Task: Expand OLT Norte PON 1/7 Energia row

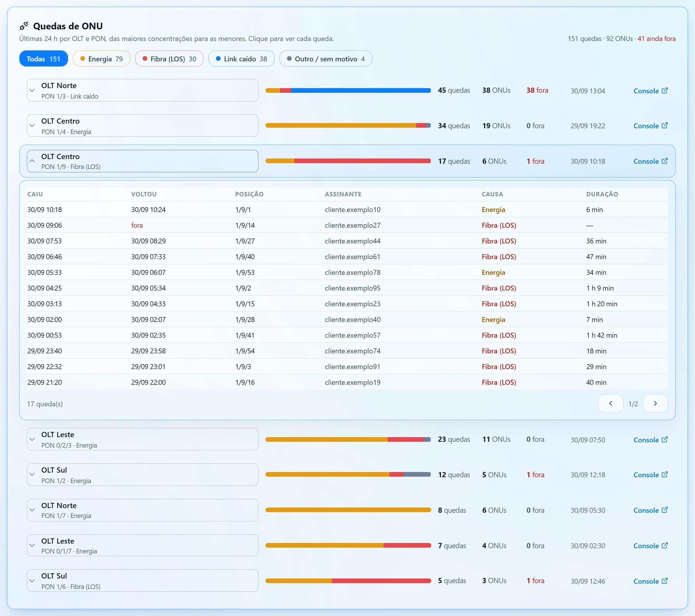Action: tap(143, 510)
